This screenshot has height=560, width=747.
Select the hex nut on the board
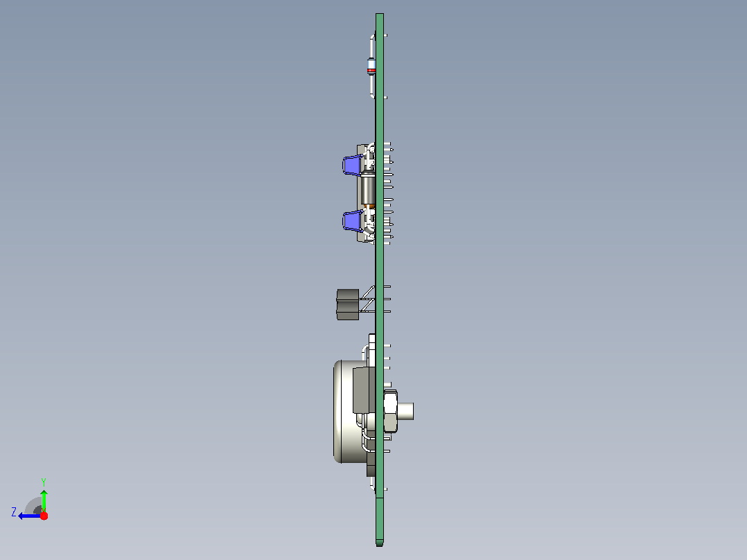click(391, 411)
